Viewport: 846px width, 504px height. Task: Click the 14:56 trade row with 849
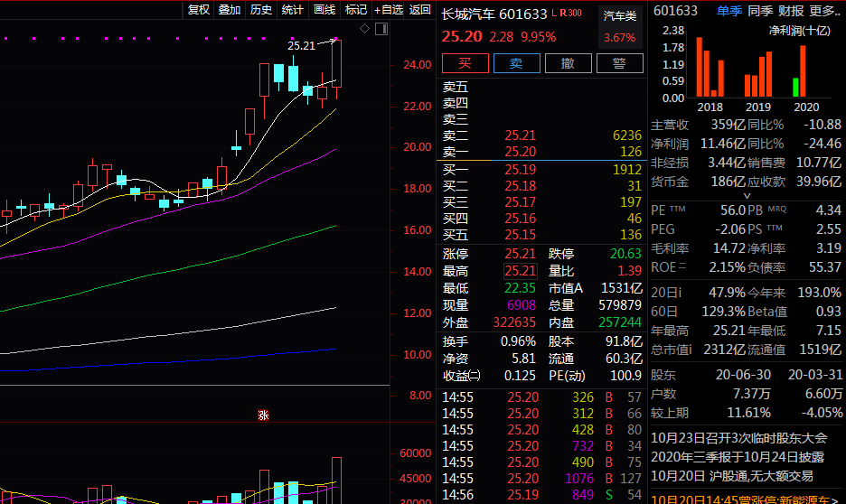[541, 495]
